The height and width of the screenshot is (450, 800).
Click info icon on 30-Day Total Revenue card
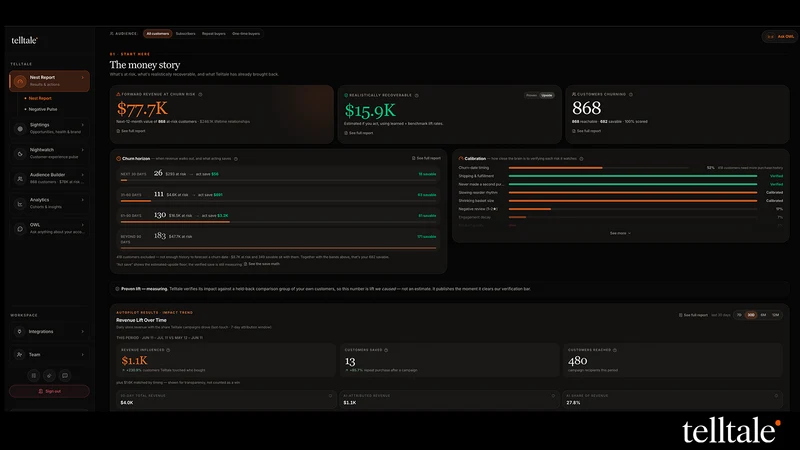click(331, 395)
